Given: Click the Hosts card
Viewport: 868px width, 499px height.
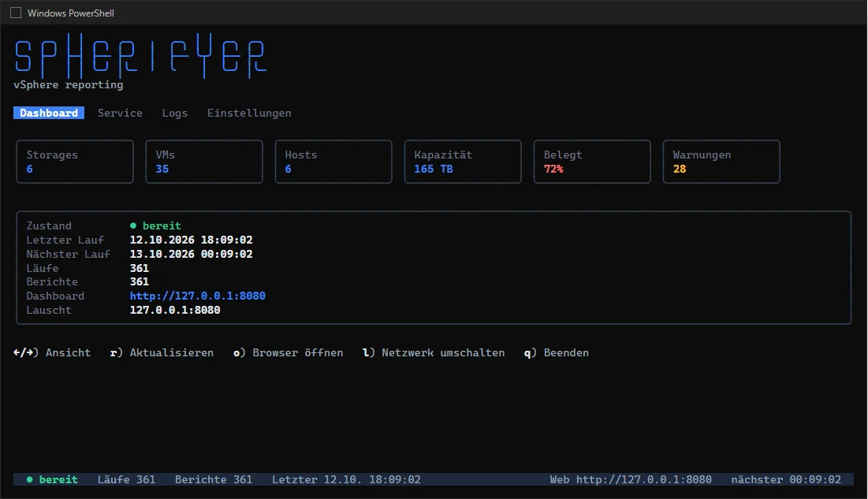Looking at the screenshot, I should (x=333, y=162).
